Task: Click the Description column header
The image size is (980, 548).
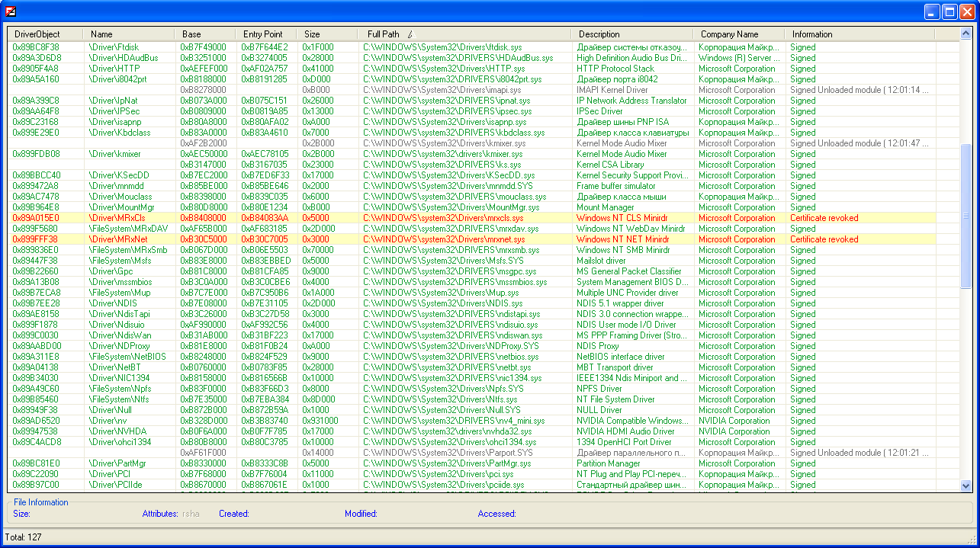Action: click(x=632, y=34)
